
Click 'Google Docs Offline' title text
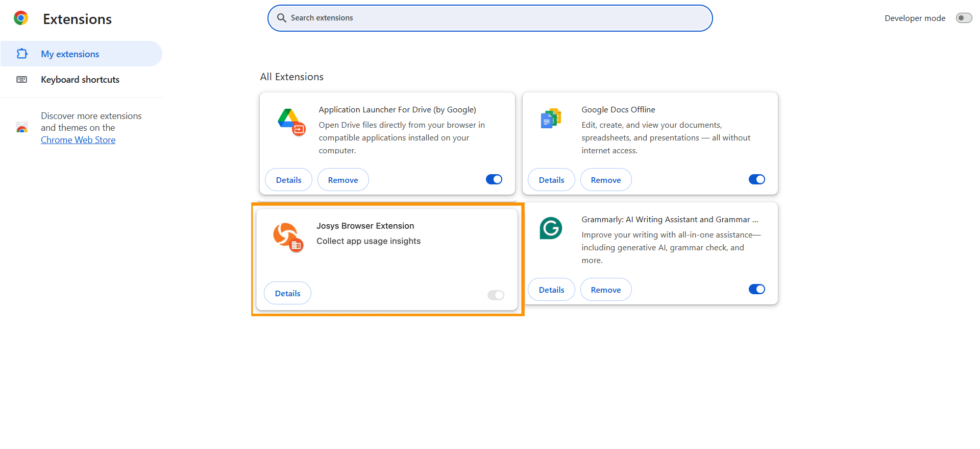tap(618, 109)
